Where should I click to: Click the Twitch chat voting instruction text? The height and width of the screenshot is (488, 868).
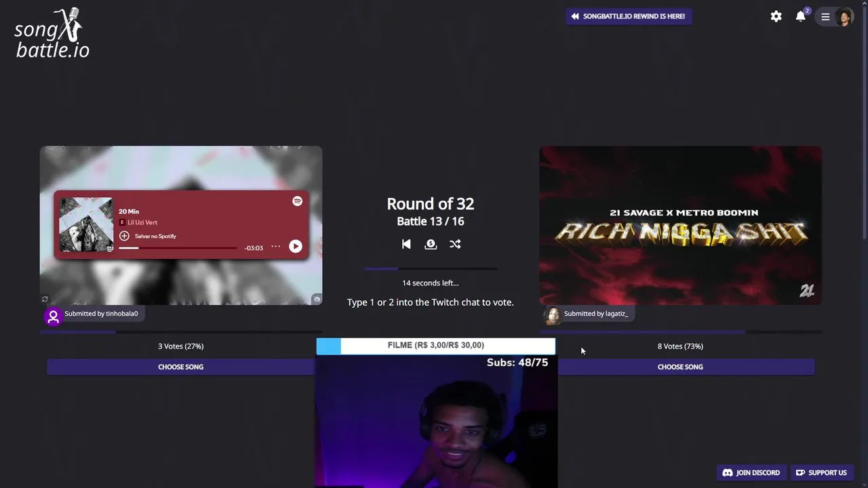pos(431,302)
